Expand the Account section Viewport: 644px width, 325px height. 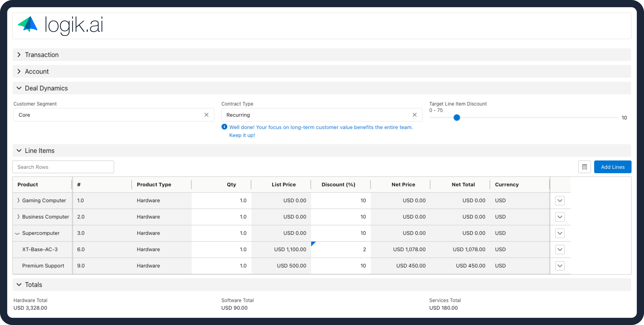point(19,71)
